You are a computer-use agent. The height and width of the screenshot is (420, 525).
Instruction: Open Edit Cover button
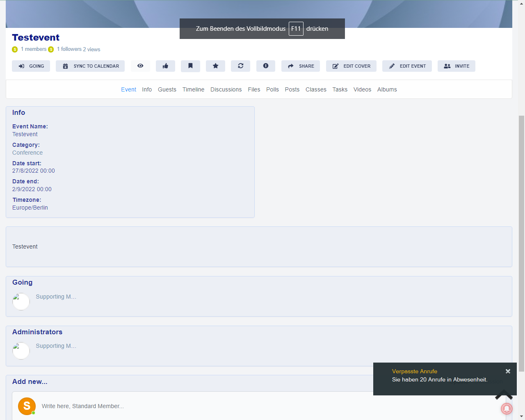click(351, 66)
